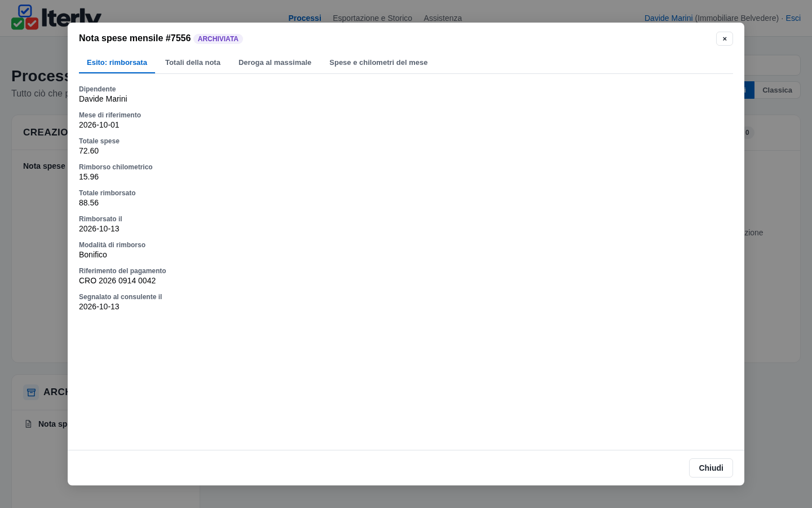This screenshot has width=812, height=508.
Task: Click the Chiudi button
Action: click(711, 468)
